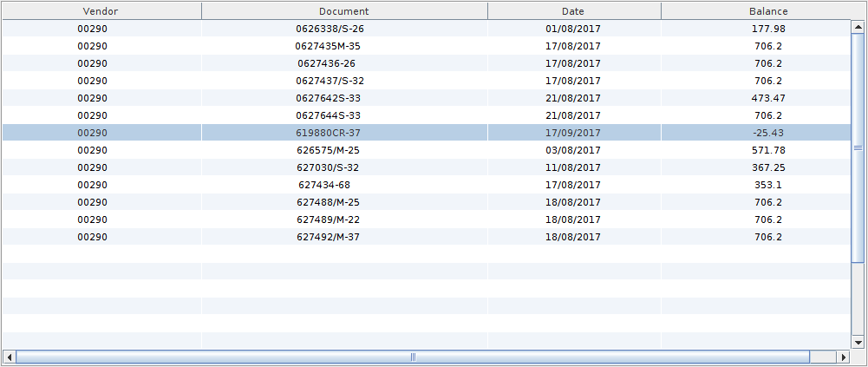The image size is (868, 367).
Task: Click the balance 473.47 cell
Action: point(767,98)
